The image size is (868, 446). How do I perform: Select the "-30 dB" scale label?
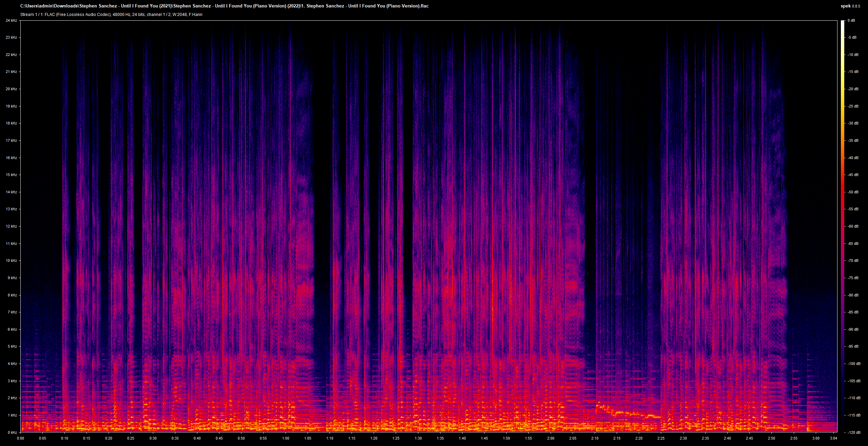click(x=853, y=123)
